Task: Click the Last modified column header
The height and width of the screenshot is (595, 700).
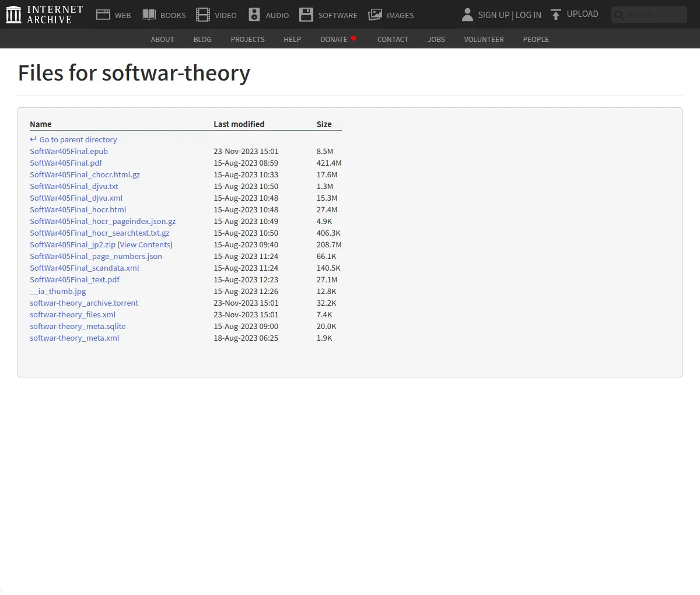Action: [239, 124]
